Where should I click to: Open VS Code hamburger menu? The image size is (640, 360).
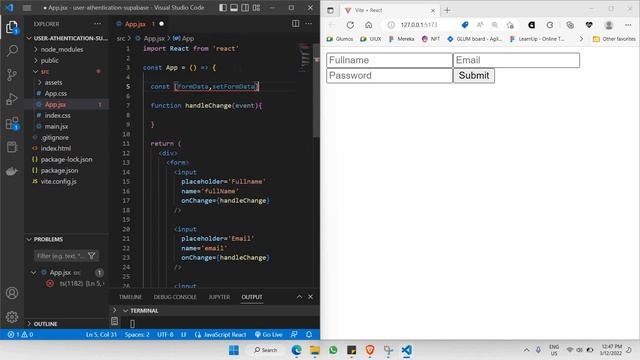coord(27,8)
